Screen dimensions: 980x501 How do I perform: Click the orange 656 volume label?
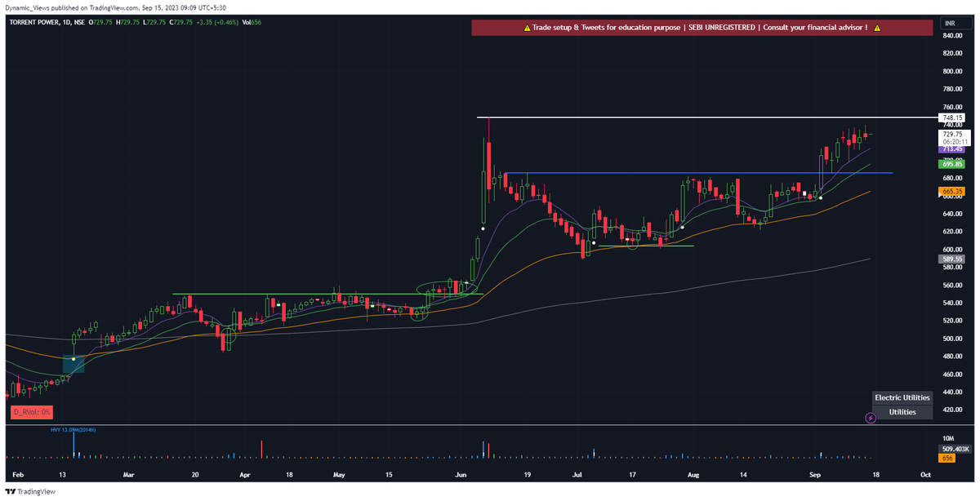coord(947,459)
